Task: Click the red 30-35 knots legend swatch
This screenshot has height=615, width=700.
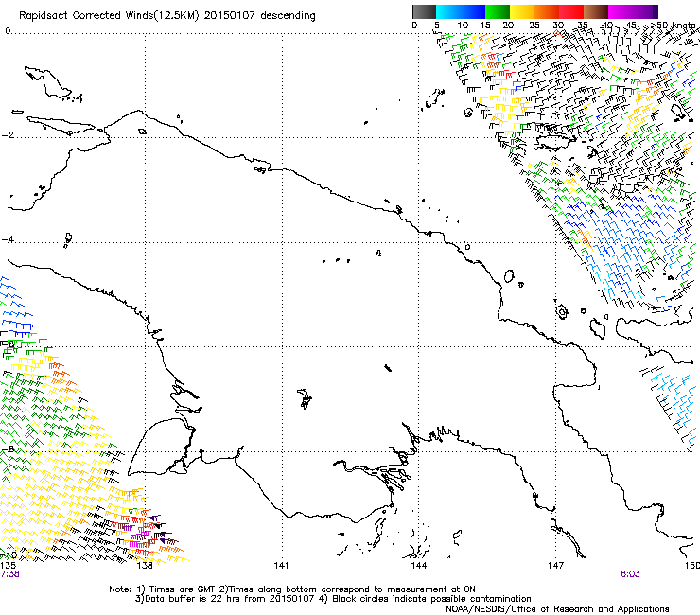Action: 571,11
